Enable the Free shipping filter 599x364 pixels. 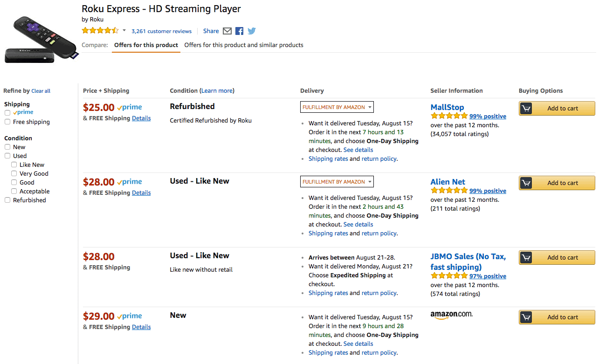click(x=7, y=122)
